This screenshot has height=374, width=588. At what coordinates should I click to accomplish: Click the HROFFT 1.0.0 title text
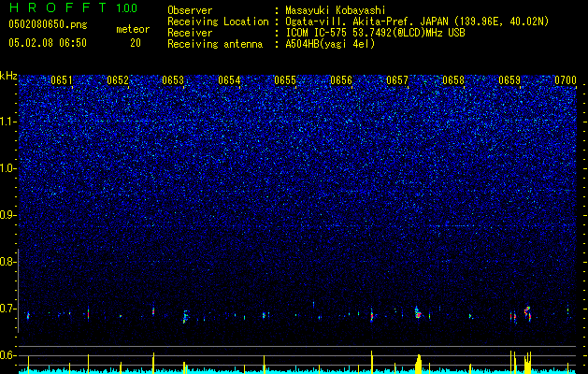73,7
